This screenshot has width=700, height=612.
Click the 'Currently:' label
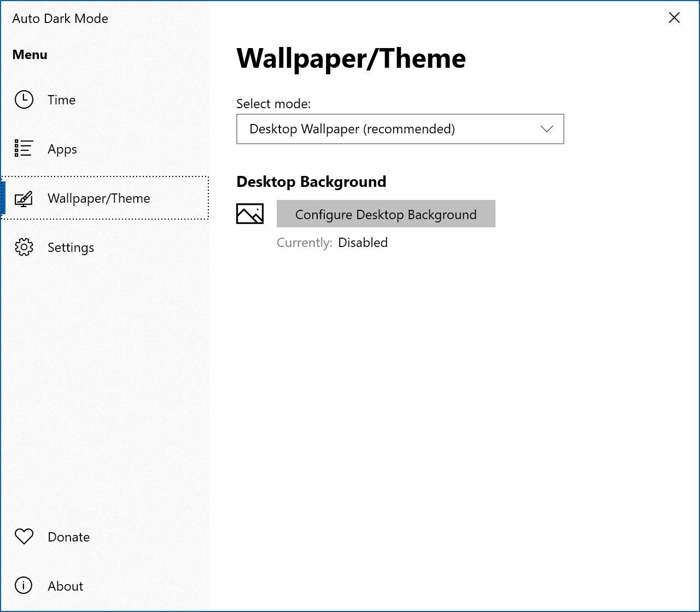(305, 243)
